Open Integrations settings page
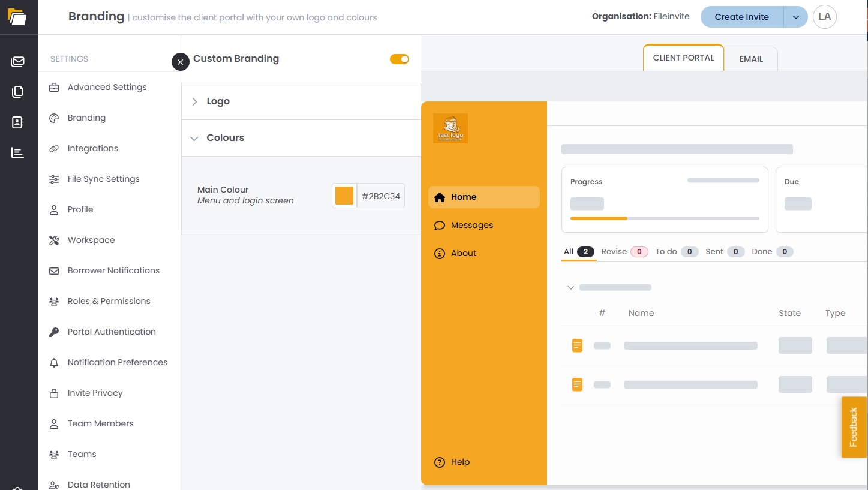Screen dimensions: 868x490 coord(92,148)
